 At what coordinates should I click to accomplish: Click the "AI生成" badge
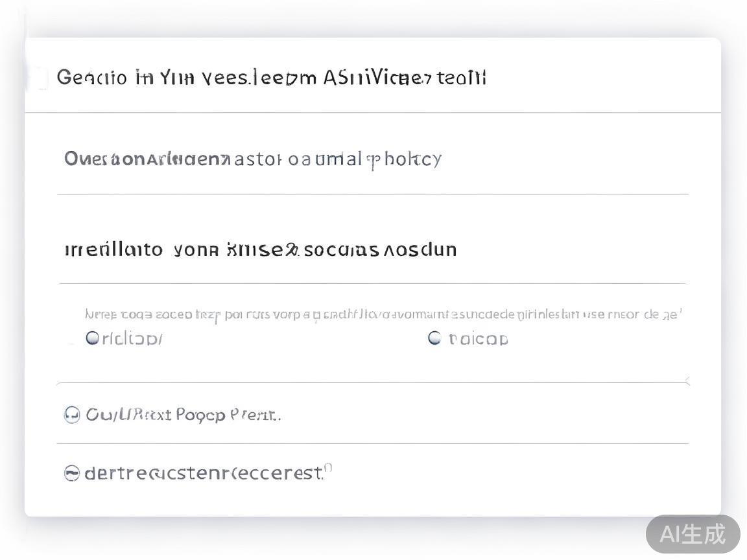point(693,534)
